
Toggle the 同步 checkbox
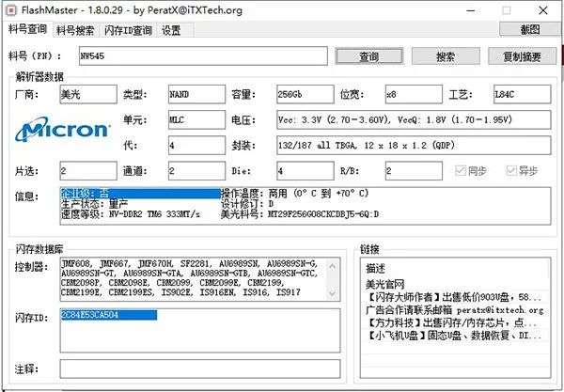tap(471, 171)
